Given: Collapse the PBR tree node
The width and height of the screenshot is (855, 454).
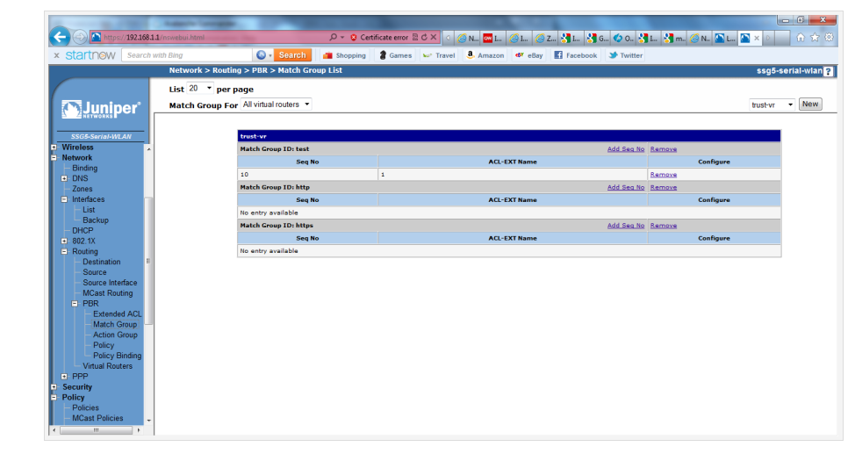Looking at the screenshot, I should [75, 304].
